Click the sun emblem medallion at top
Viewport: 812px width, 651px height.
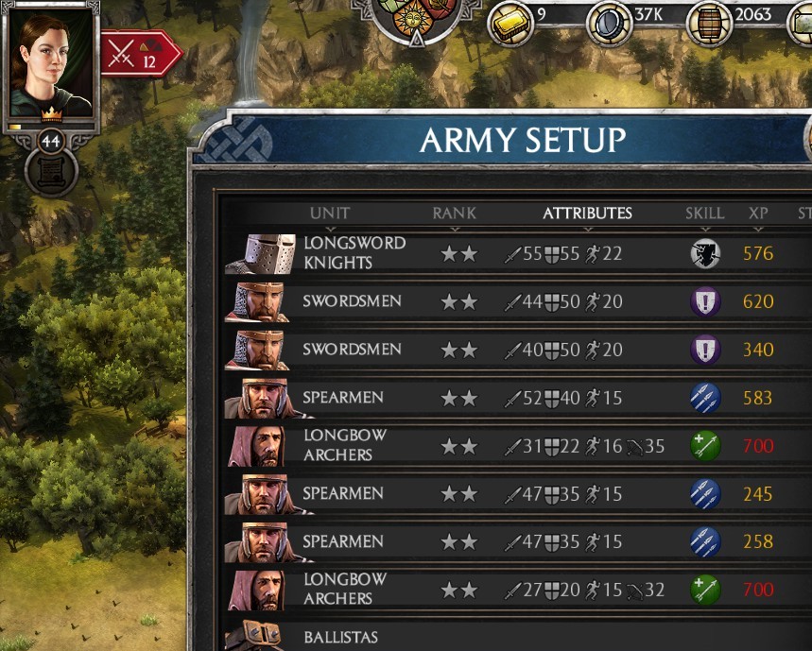[412, 18]
